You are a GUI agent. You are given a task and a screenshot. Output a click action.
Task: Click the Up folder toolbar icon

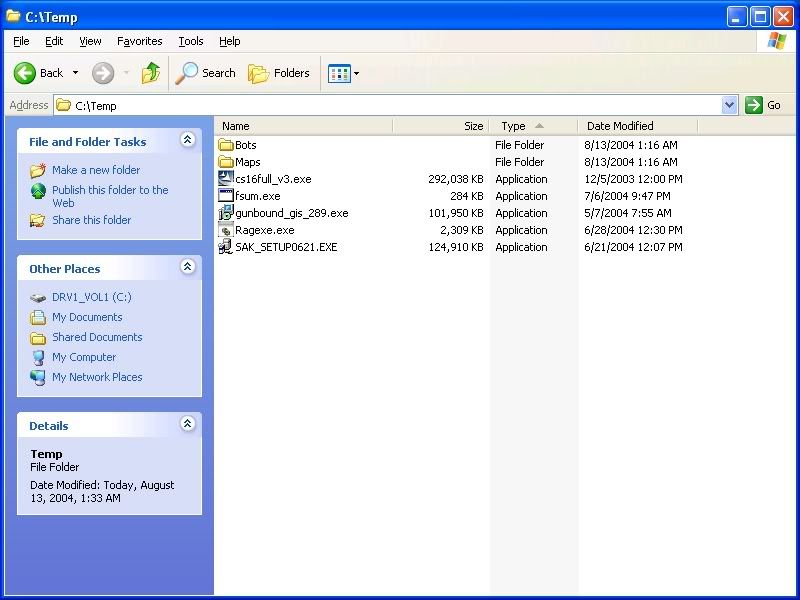coord(151,73)
